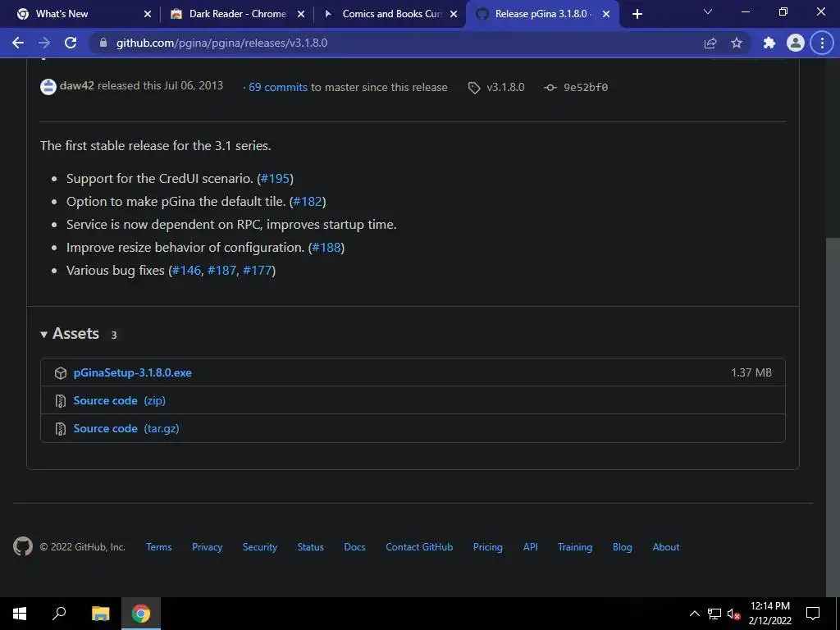Open About footer link
Viewport: 840px width, 630px height.
click(666, 547)
